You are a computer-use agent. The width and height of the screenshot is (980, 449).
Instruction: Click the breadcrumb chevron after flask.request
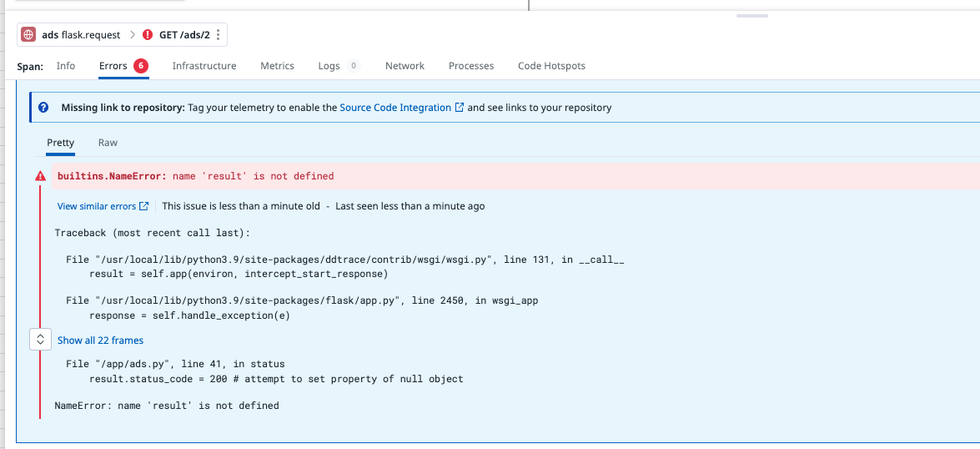tap(133, 35)
